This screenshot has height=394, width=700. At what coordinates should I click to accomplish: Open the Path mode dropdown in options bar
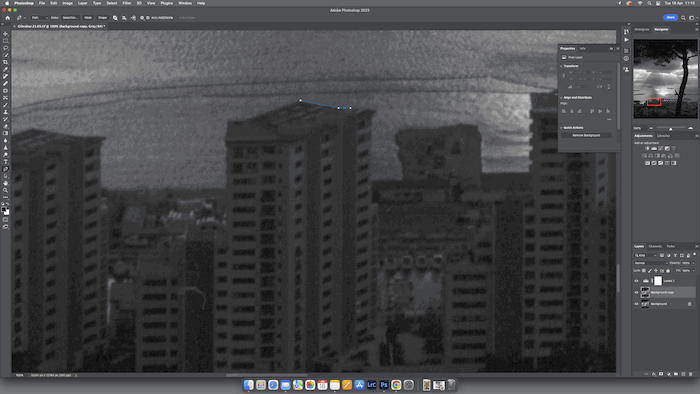pos(39,18)
